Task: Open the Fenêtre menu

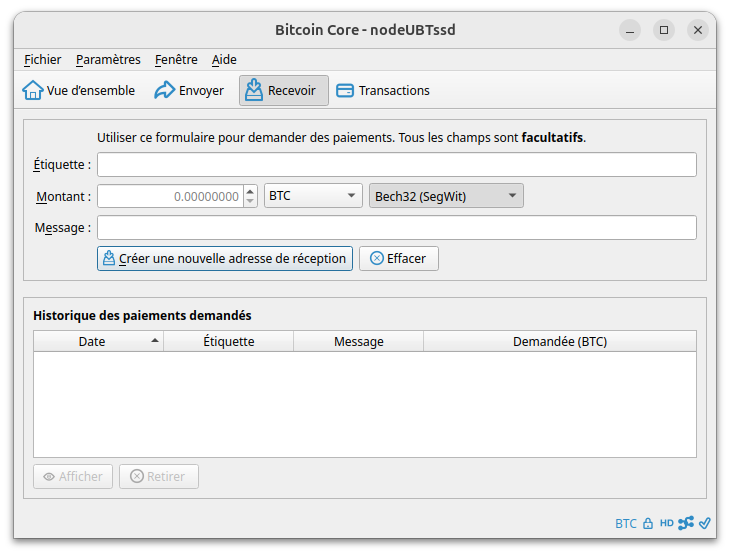Action: click(176, 60)
